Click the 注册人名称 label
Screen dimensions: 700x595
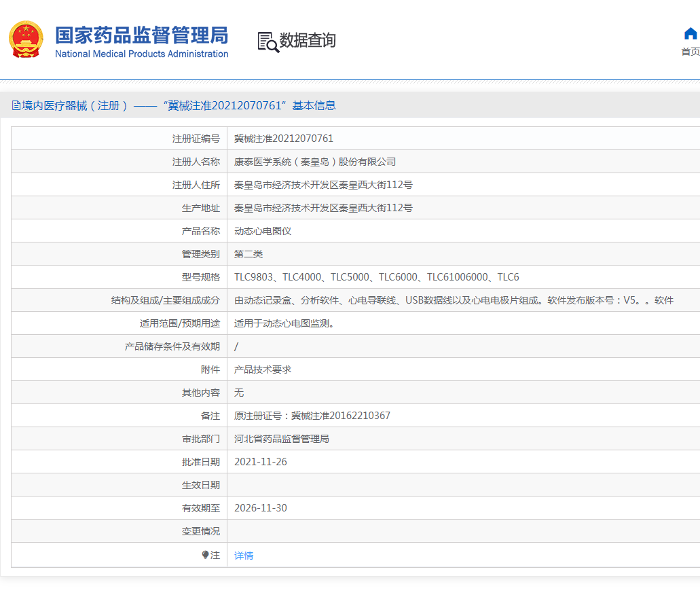click(x=196, y=162)
